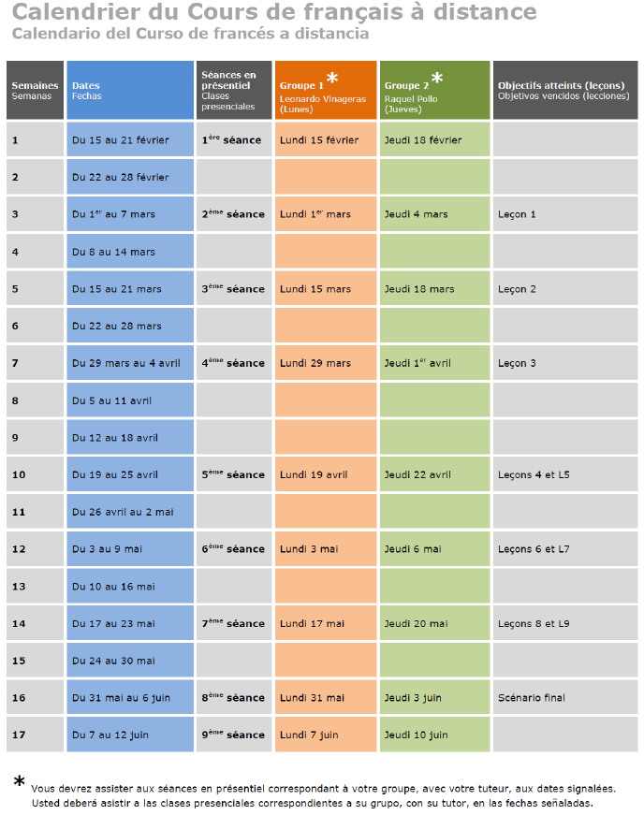Click the 'Du 26 avril au 2 mai' cell

[130, 512]
